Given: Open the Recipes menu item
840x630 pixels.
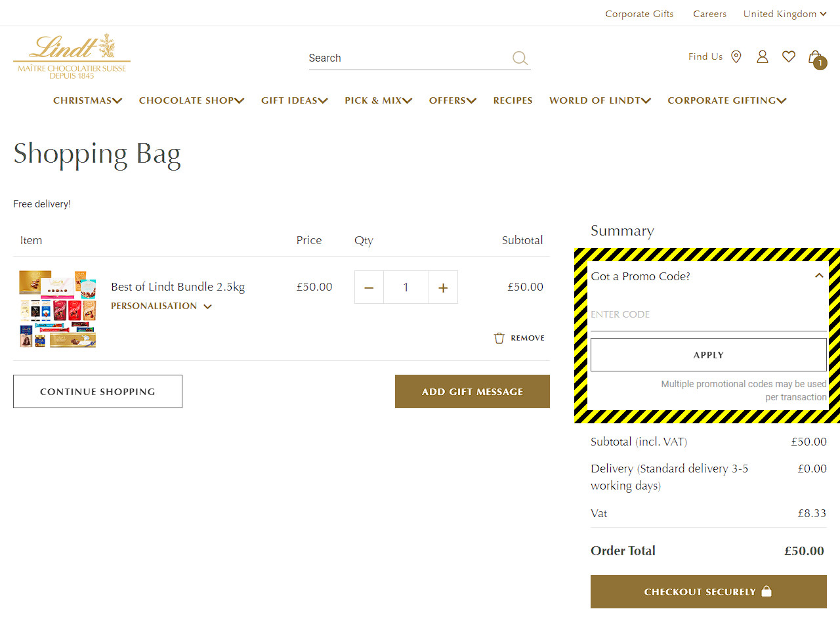Looking at the screenshot, I should (x=513, y=100).
